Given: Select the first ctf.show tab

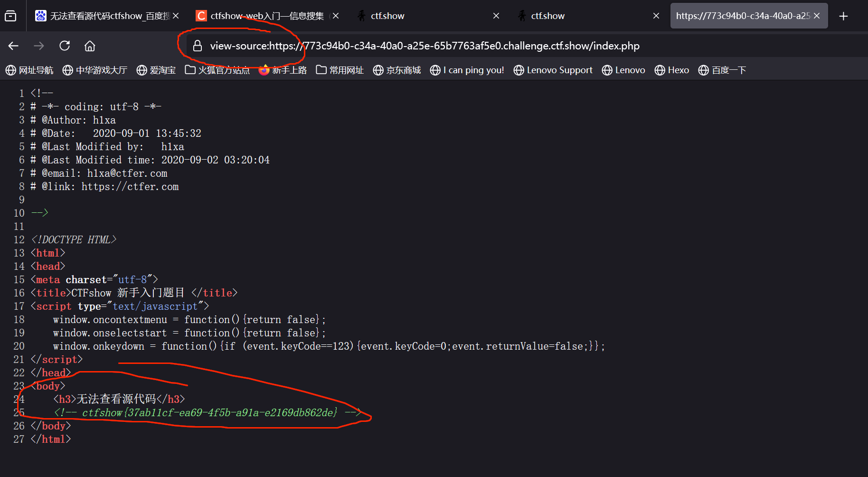Looking at the screenshot, I should coord(418,16).
